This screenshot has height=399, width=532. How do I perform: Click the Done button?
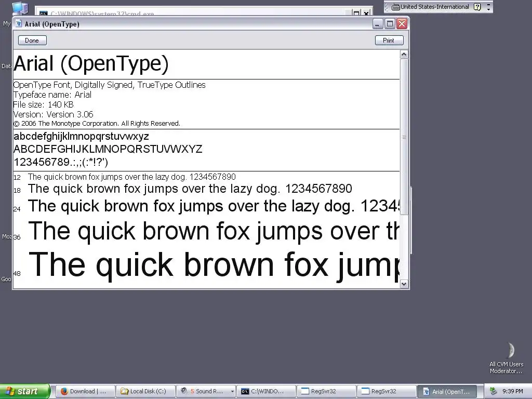32,41
